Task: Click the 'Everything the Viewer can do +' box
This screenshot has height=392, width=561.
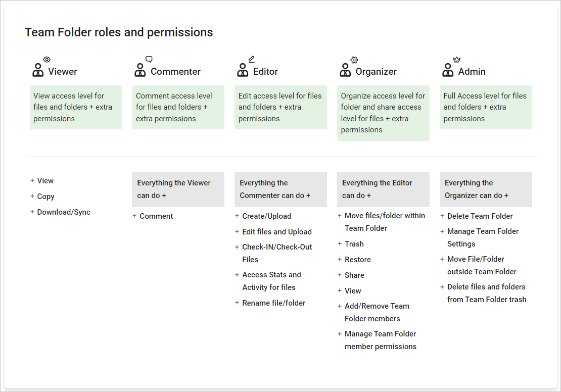Action: [178, 189]
